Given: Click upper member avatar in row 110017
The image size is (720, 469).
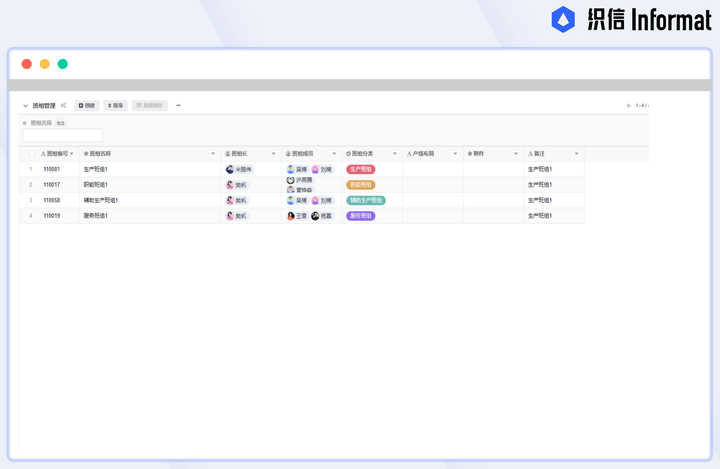Looking at the screenshot, I should pos(290,180).
